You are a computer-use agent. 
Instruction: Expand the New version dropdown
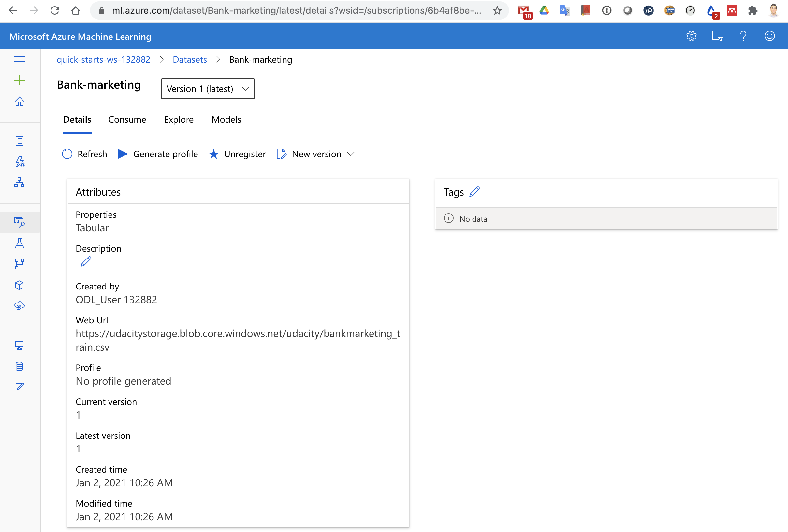351,154
